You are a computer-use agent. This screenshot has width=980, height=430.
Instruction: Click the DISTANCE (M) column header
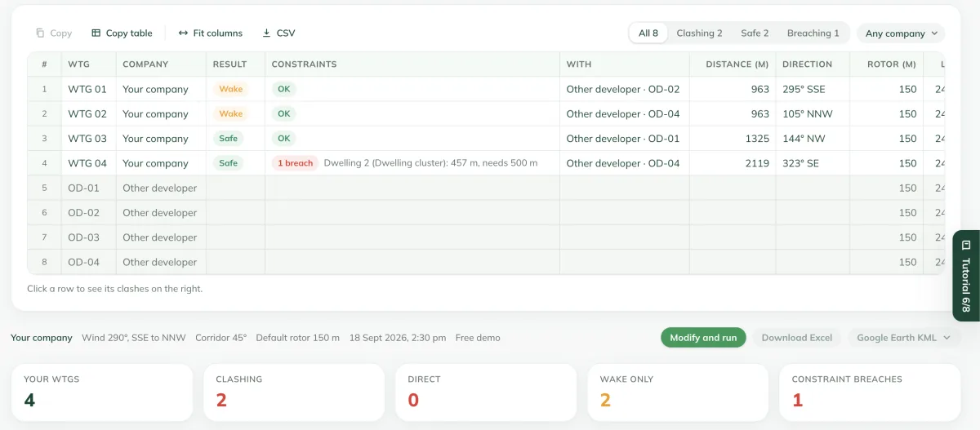[733, 64]
